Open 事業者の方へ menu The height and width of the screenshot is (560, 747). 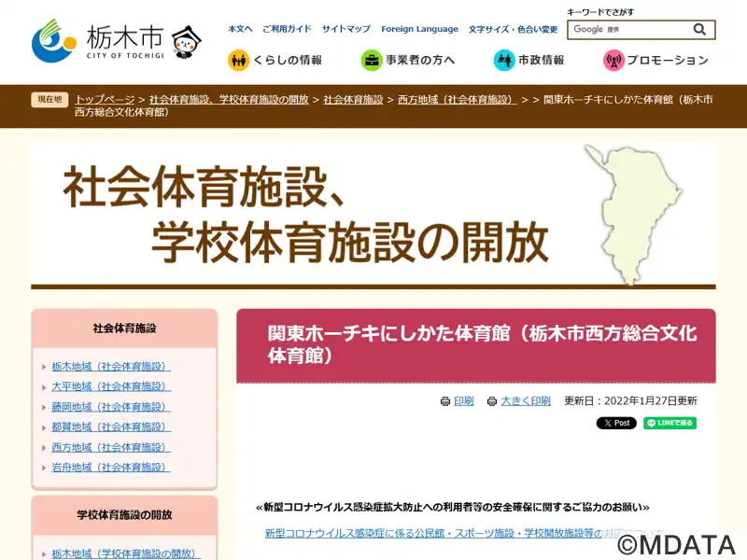[x=408, y=60]
